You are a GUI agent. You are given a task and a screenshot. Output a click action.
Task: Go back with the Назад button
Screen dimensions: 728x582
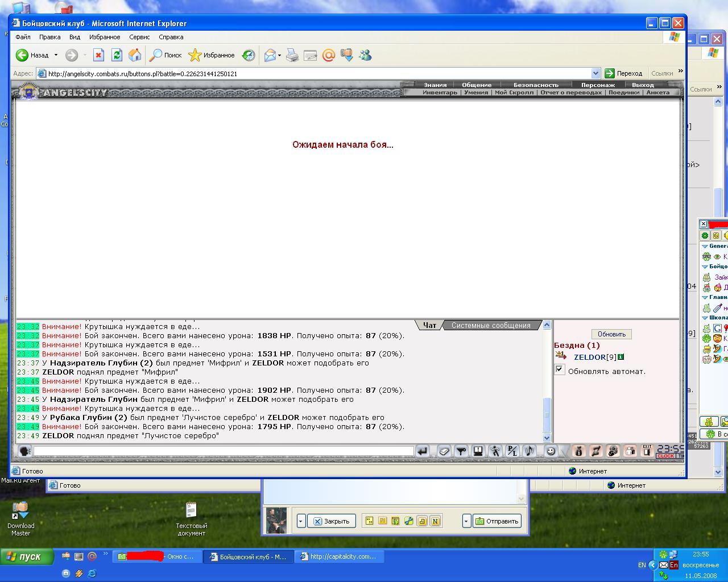[32, 55]
